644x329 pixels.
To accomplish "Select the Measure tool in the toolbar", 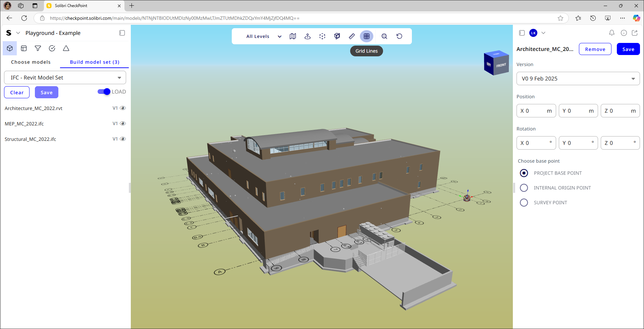I will (352, 36).
